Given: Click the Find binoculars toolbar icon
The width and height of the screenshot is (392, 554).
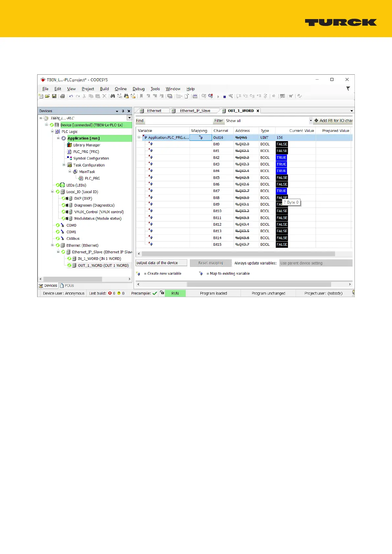Looking at the screenshot, I should [113, 96].
